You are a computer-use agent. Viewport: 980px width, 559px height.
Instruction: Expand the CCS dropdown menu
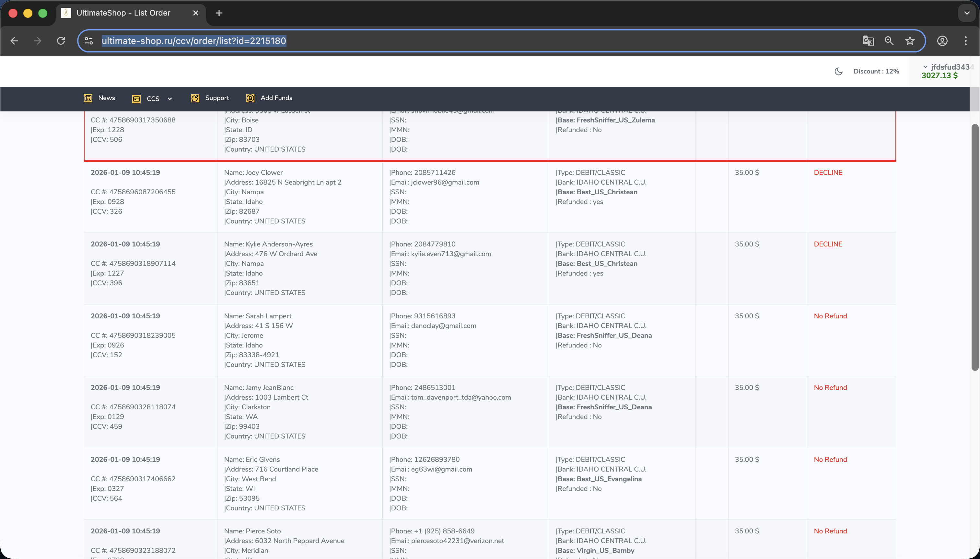coord(153,99)
